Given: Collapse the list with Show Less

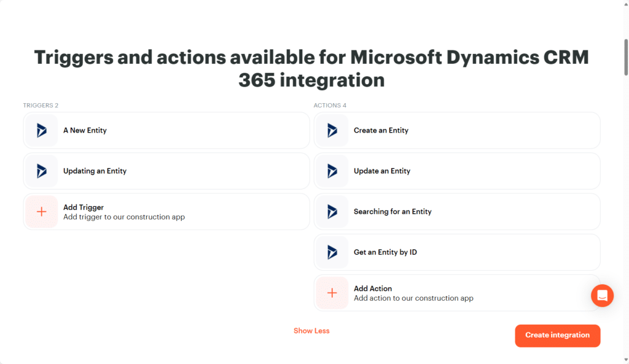Looking at the screenshot, I should 311,331.
